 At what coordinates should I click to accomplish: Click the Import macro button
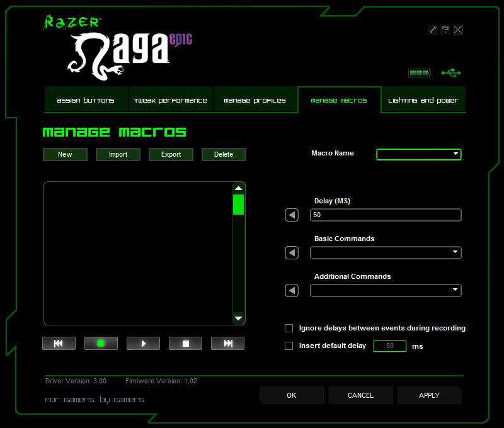tap(118, 154)
